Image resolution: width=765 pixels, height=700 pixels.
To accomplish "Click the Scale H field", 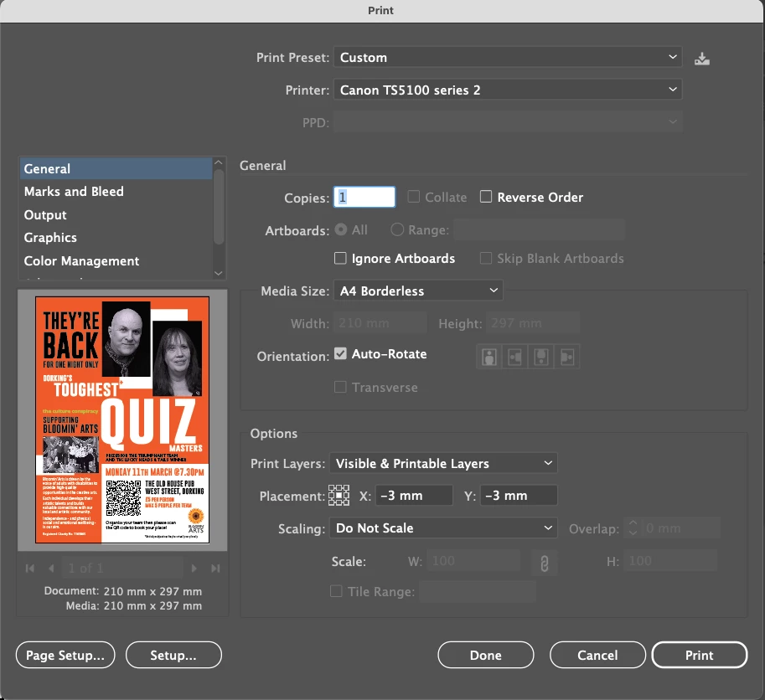I will 670,560.
